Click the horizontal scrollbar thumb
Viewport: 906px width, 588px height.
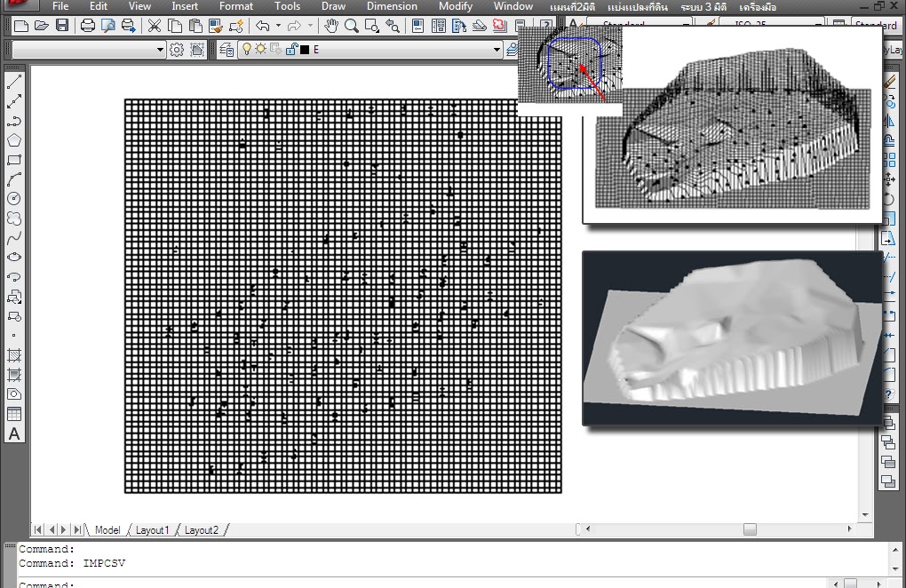[750, 529]
